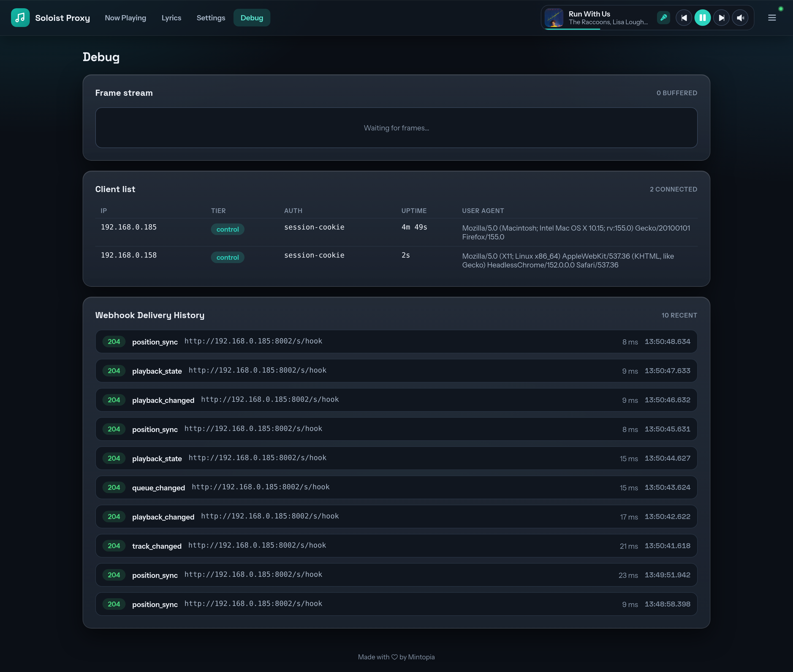Click the Firefox/155.0 user agent text
The image size is (793, 672).
pos(576,232)
